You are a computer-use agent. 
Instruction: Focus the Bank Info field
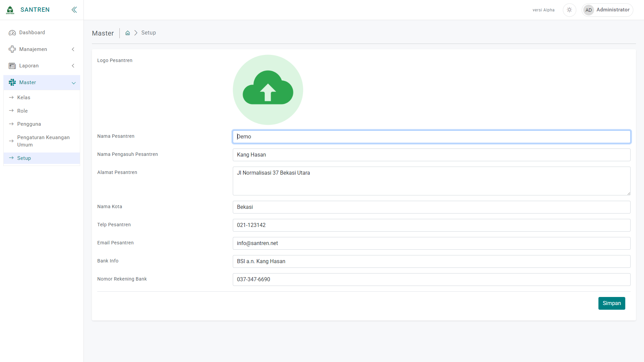(x=431, y=261)
